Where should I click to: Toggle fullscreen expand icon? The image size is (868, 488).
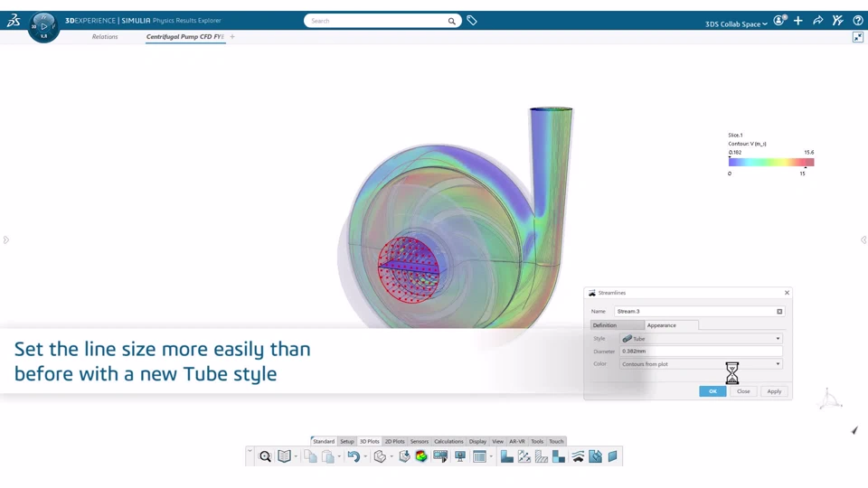click(858, 37)
